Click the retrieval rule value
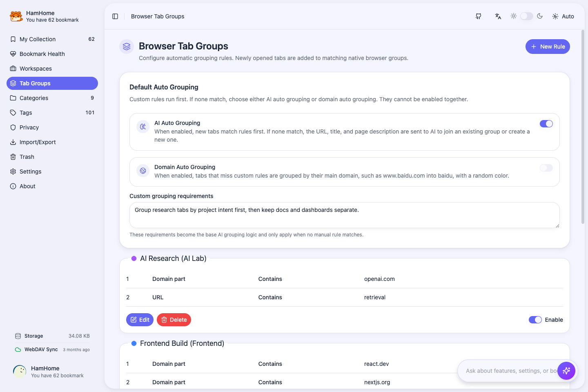 (x=375, y=297)
